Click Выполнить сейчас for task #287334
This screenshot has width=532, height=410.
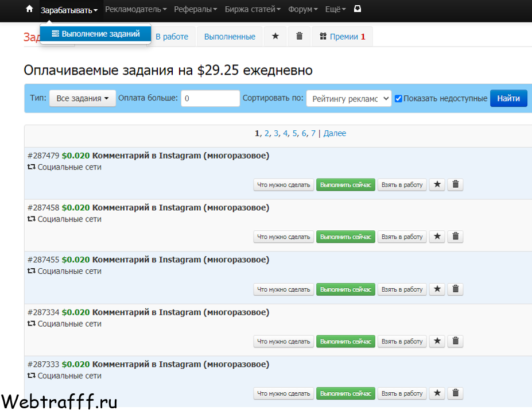(345, 341)
